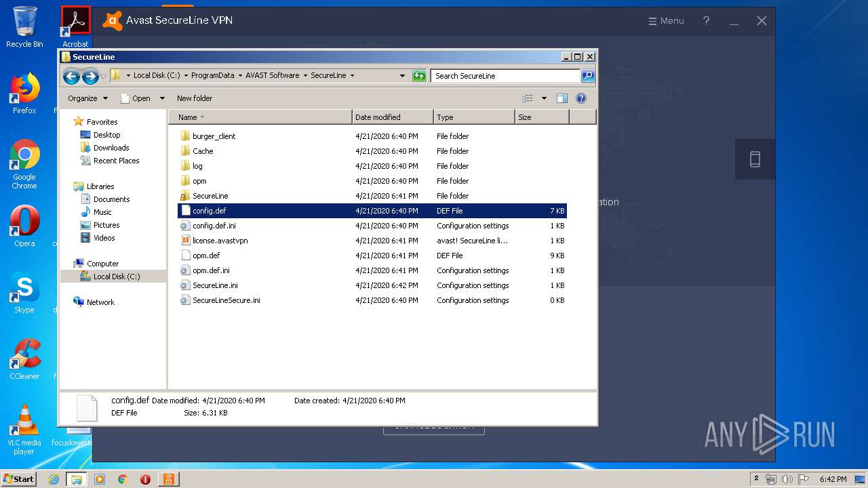Screen dimensions: 868x488
Task: Select the opm.def file
Action: tap(205, 256)
